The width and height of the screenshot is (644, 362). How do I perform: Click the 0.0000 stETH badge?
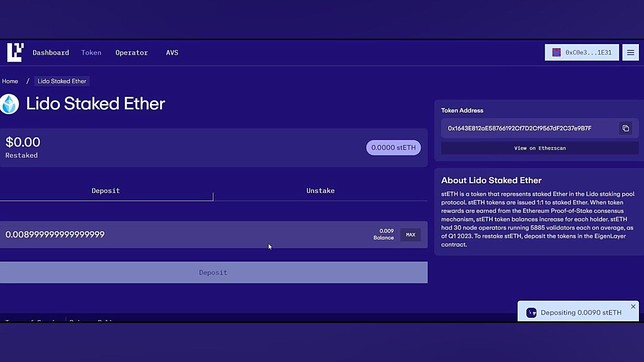pyautogui.click(x=393, y=148)
